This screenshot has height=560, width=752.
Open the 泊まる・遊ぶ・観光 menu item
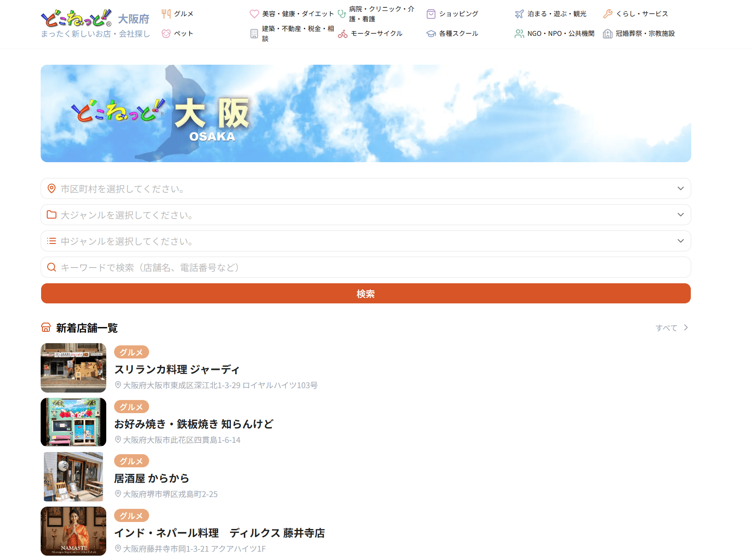coord(557,14)
